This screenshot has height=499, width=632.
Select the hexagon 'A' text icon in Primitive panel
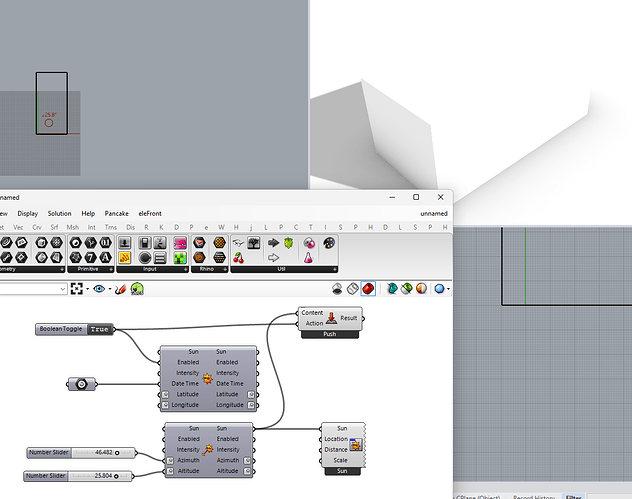[106, 257]
